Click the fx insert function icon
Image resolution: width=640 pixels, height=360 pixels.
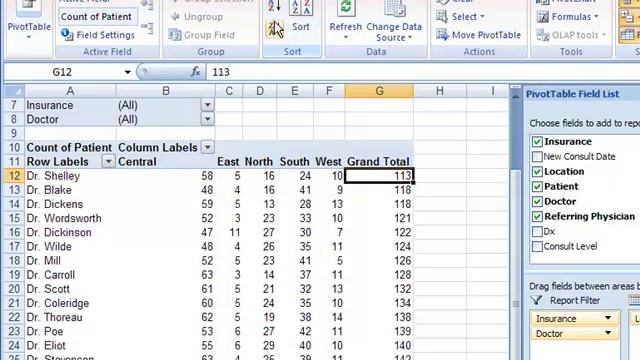196,72
